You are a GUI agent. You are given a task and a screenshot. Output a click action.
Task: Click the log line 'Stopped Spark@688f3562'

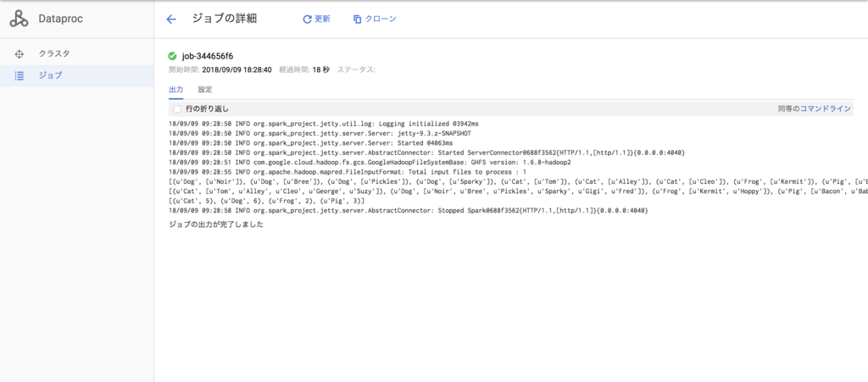pyautogui.click(x=408, y=211)
